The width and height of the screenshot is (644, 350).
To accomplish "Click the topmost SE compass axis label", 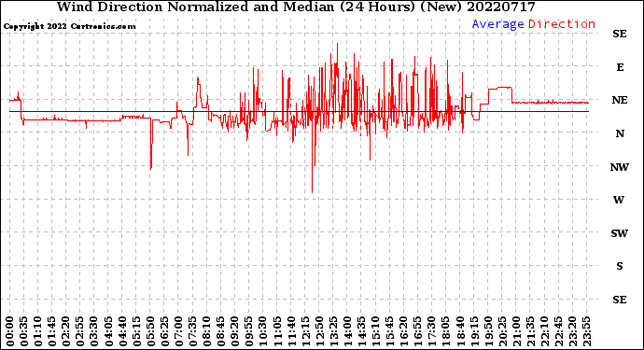I will click(620, 34).
